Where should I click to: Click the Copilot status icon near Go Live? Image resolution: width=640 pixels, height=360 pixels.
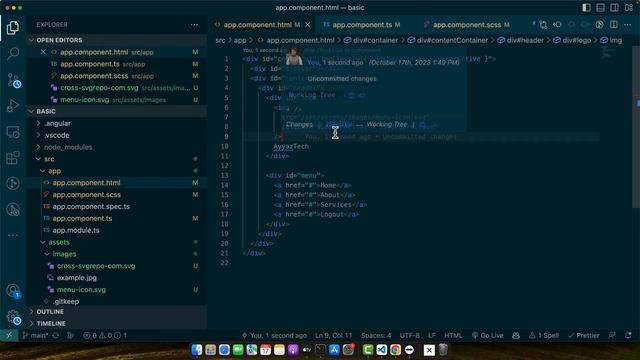516,336
